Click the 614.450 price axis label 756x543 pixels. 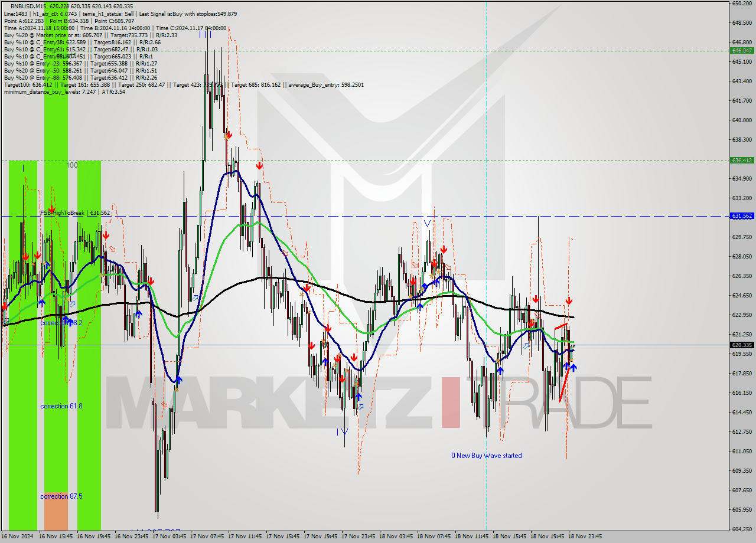coord(741,413)
